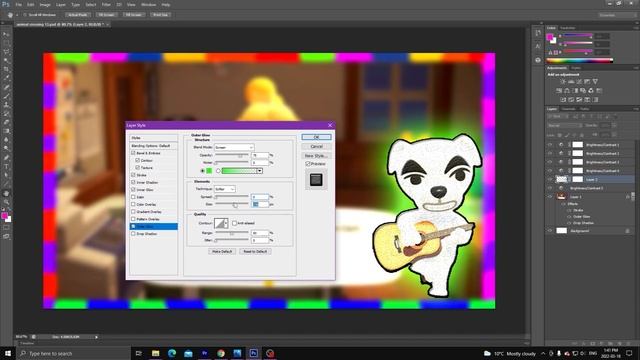Image resolution: width=640 pixels, height=360 pixels.
Task: Select the Brush tool
Action: coord(6,96)
